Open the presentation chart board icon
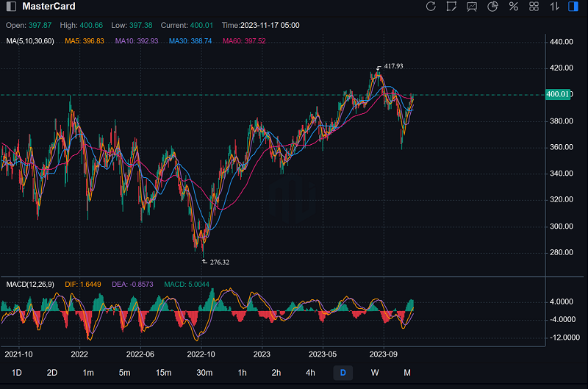The height and width of the screenshot is (389, 588). pos(472,7)
